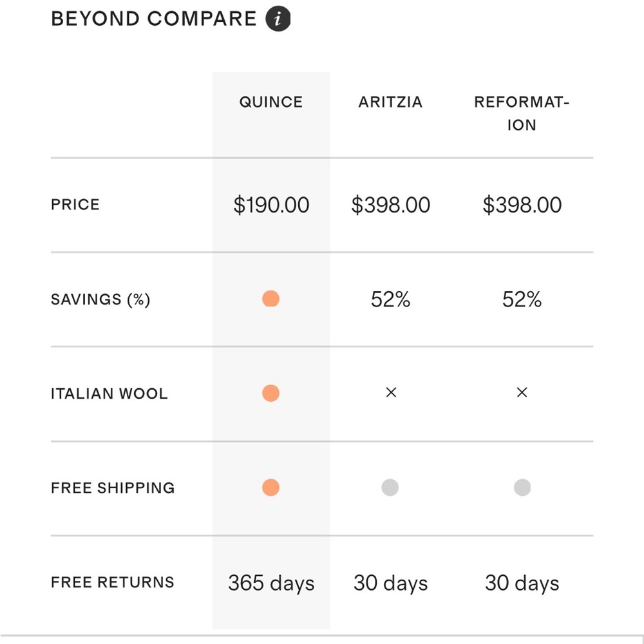Image resolution: width=644 pixels, height=644 pixels.
Task: Click the Beyond Compare heading
Action: click(154, 19)
